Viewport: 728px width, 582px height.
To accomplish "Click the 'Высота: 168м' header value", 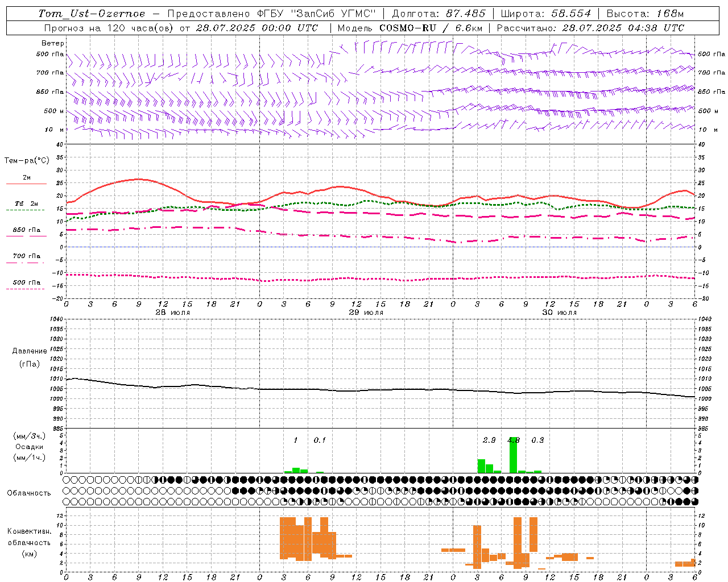I will tap(645, 14).
